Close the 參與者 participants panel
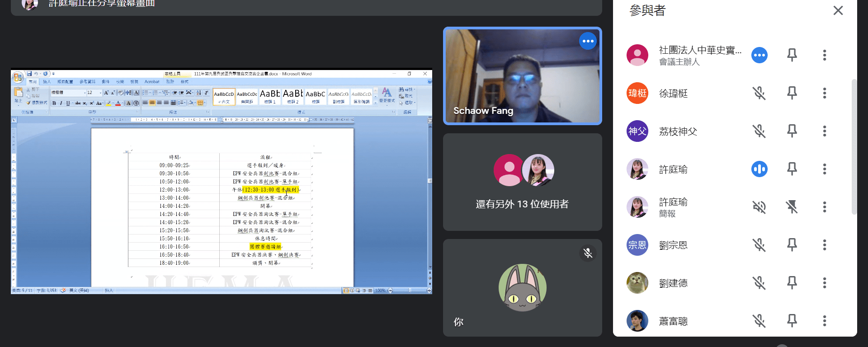Viewport: 868px width, 347px height. [838, 10]
